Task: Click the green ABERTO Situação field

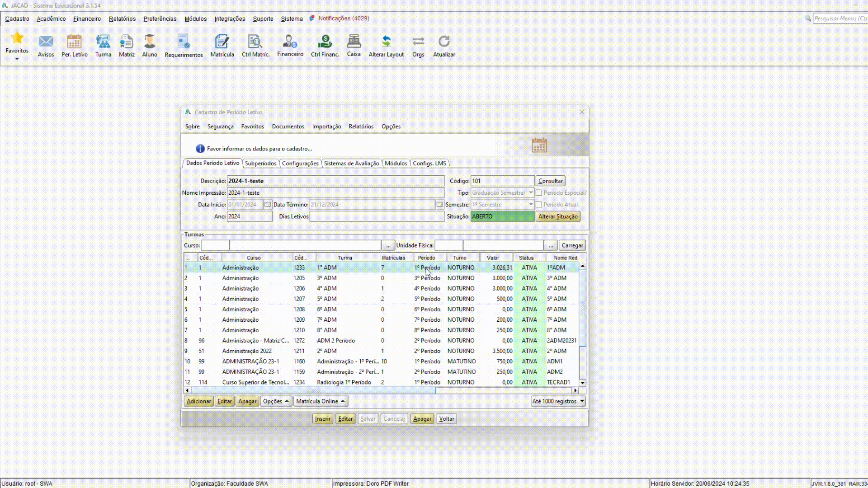Action: coord(502,217)
